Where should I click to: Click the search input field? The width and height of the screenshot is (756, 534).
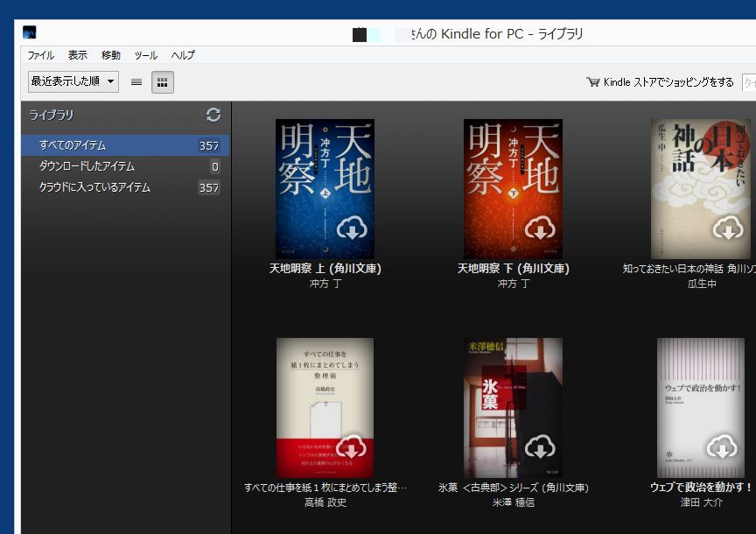(x=749, y=82)
